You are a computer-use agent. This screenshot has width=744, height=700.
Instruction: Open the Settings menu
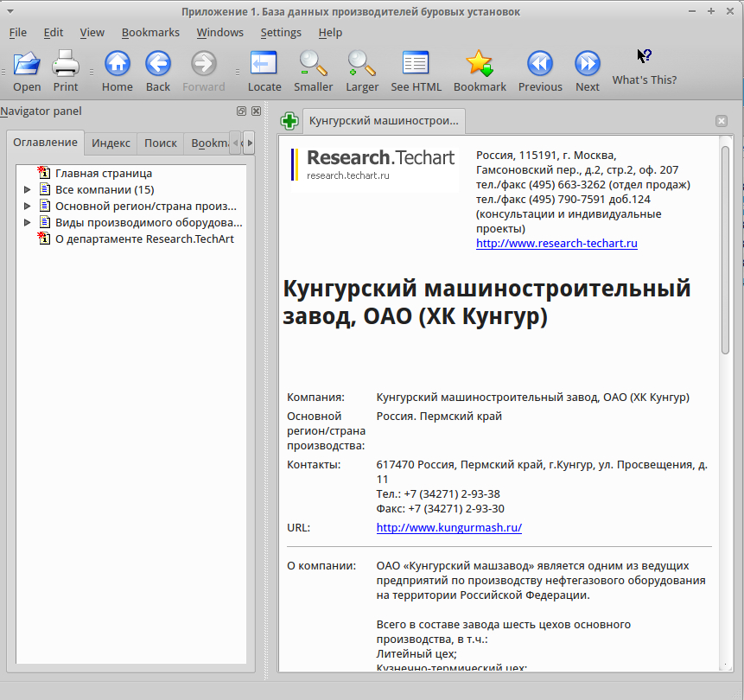click(x=281, y=32)
